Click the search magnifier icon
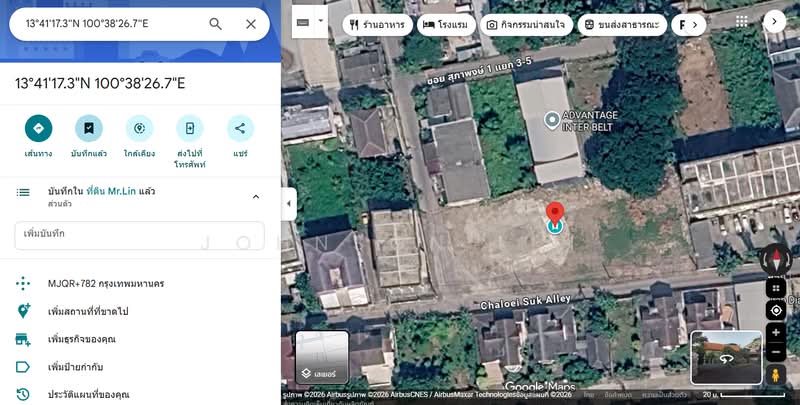The height and width of the screenshot is (405, 800). 216,24
